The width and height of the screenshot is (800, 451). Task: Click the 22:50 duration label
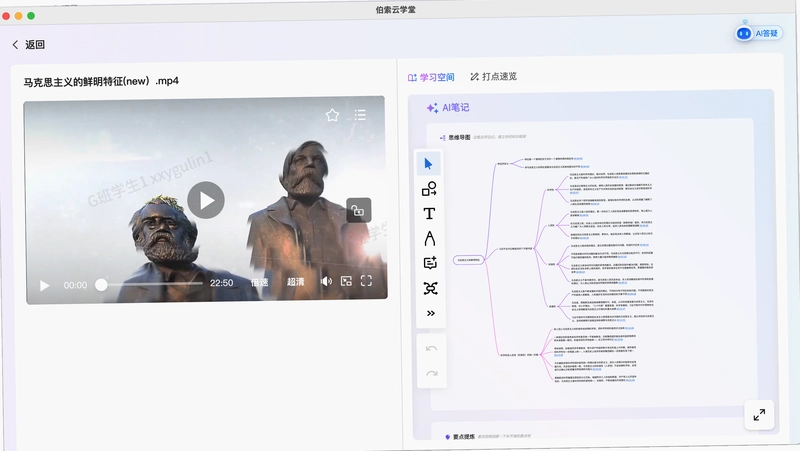click(221, 283)
